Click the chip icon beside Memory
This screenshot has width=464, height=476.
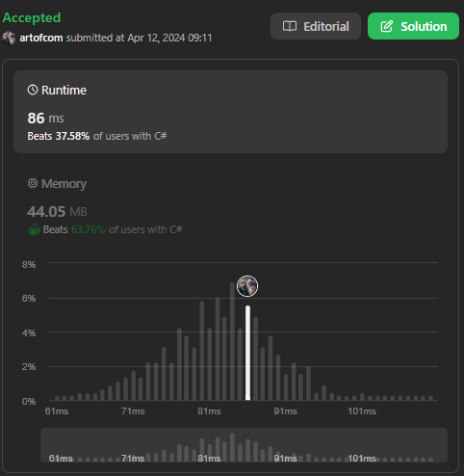[33, 183]
